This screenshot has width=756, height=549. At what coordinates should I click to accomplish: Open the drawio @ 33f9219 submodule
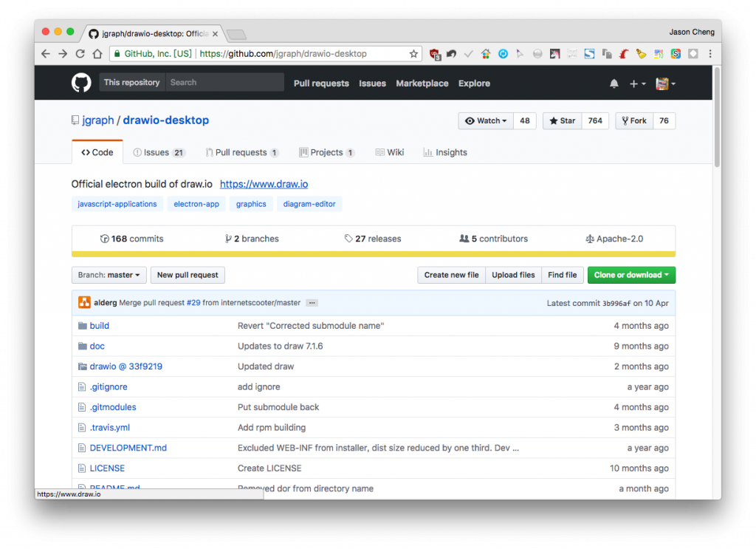pos(126,366)
